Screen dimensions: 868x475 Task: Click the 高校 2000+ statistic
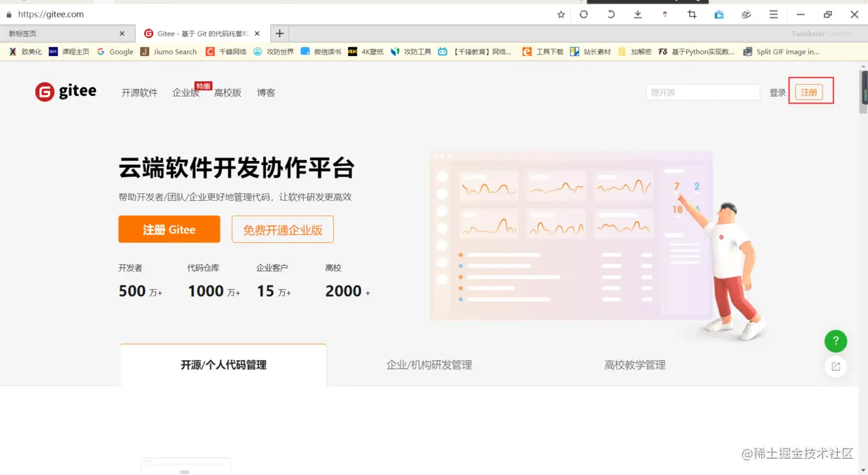coord(348,282)
